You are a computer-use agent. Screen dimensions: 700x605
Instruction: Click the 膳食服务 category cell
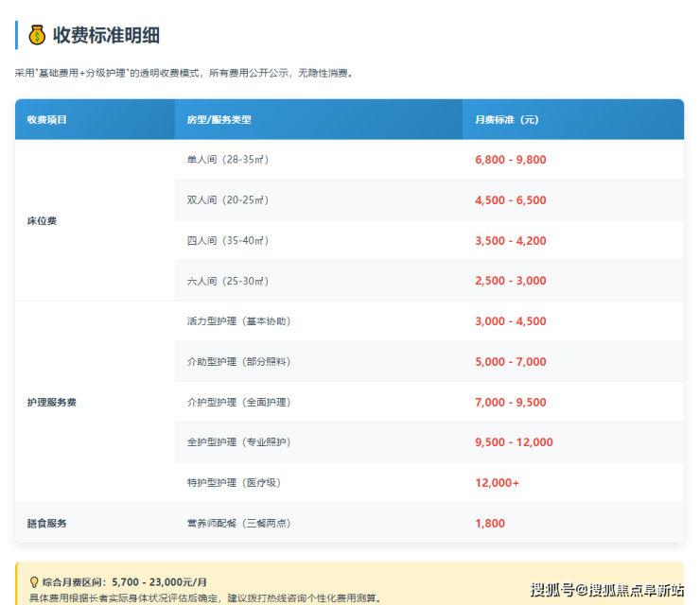(x=47, y=523)
